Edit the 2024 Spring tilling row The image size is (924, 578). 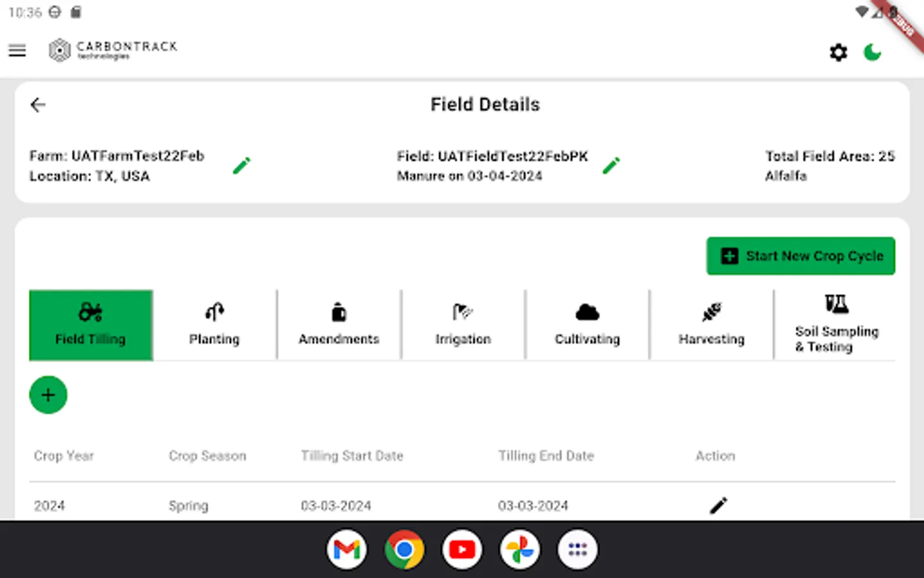718,505
